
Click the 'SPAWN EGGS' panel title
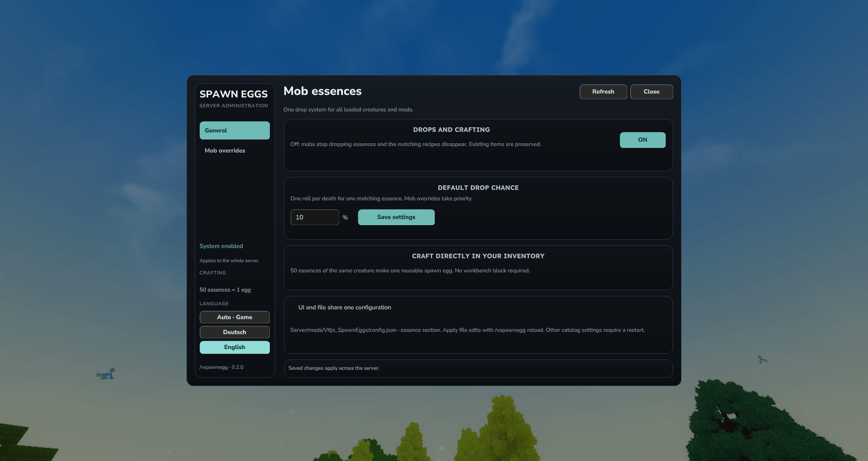tap(234, 94)
